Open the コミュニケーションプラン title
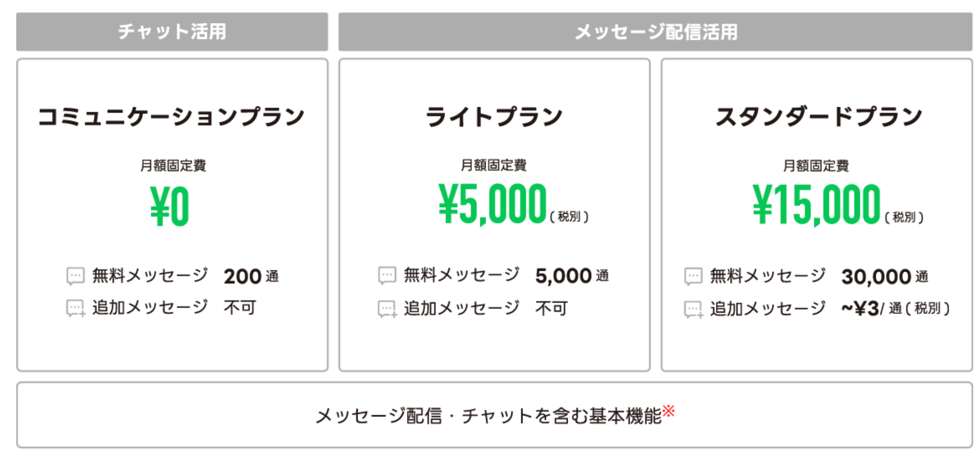 pyautogui.click(x=172, y=117)
